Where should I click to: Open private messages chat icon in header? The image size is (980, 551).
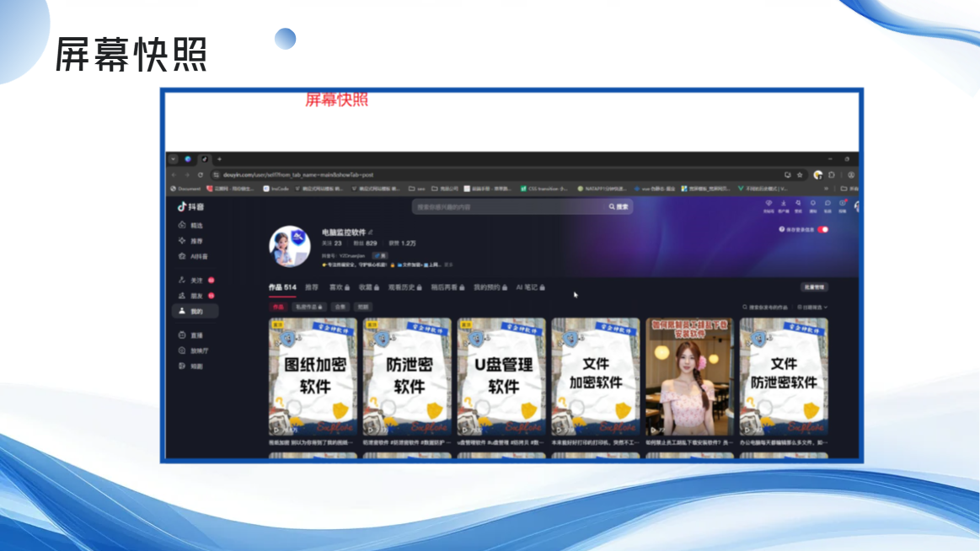(x=827, y=203)
